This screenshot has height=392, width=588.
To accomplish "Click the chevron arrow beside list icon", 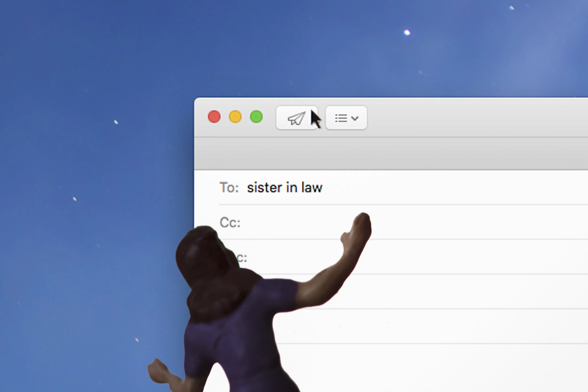I will point(355,118).
